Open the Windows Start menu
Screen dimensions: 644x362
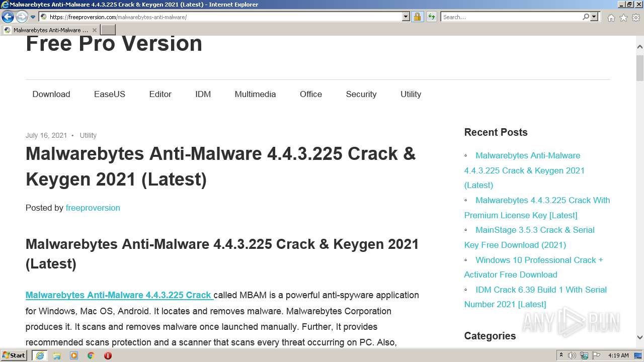tap(14, 355)
